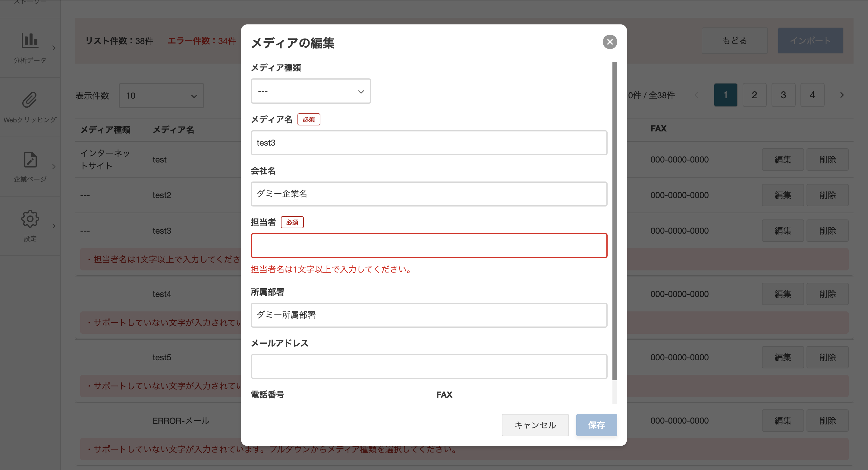Click the ERROR-メール media name cell
Screen dimensions: 868x470
click(181, 421)
